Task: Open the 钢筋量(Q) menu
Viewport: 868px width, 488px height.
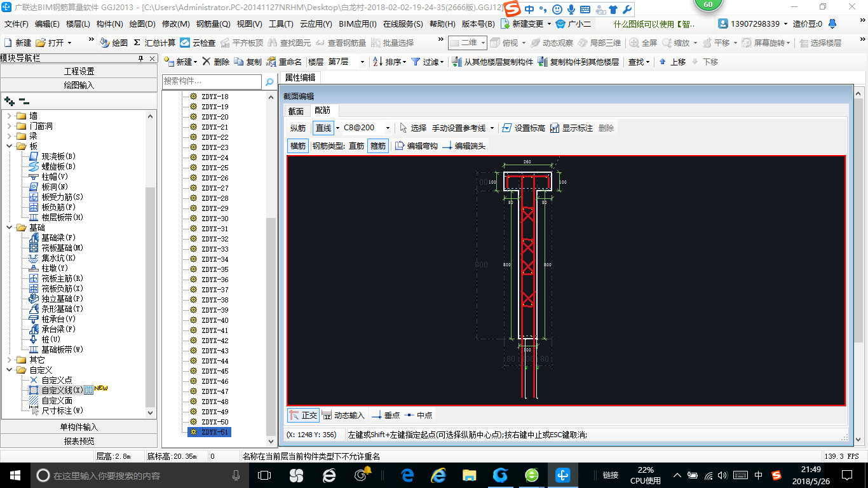Action: pyautogui.click(x=213, y=24)
